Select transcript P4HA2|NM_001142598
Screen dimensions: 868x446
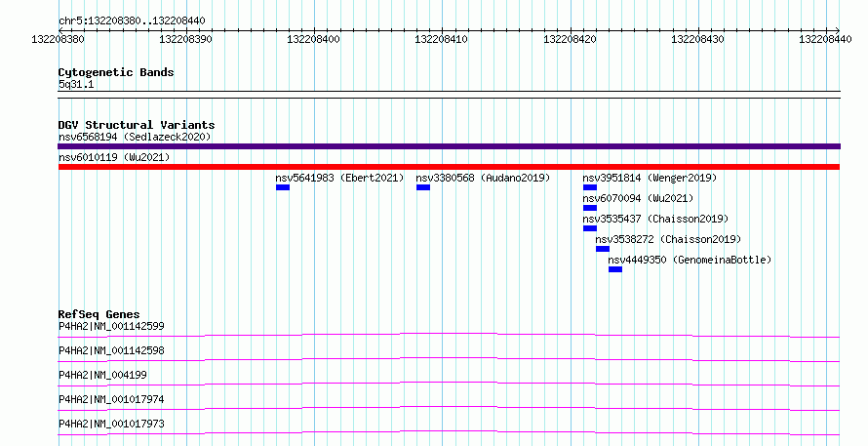click(111, 350)
